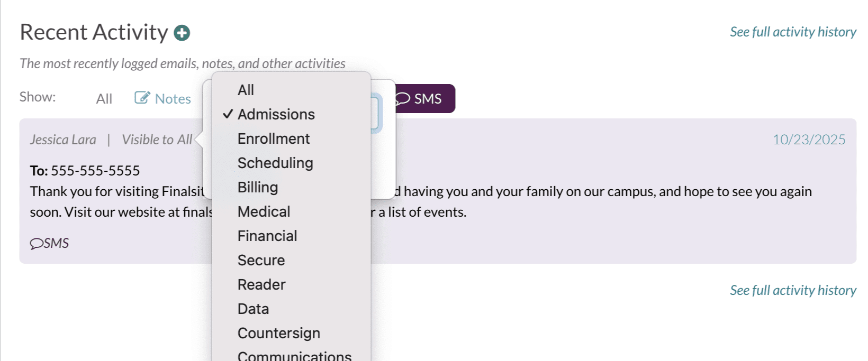Toggle the Admissions checkmark off
Image resolution: width=868 pixels, height=361 pixels.
pyautogui.click(x=228, y=113)
